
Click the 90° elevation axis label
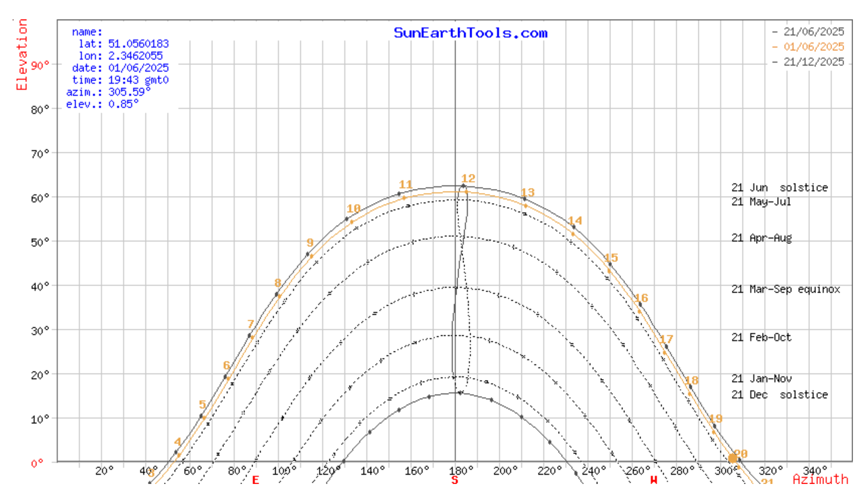(x=40, y=66)
